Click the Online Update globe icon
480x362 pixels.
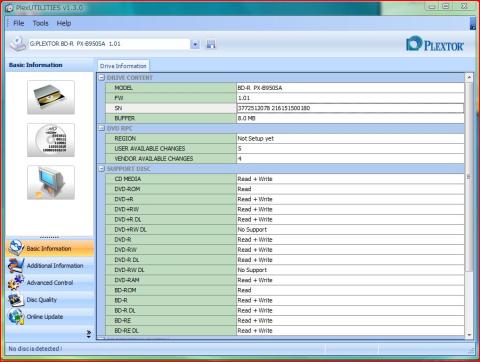tap(16, 317)
